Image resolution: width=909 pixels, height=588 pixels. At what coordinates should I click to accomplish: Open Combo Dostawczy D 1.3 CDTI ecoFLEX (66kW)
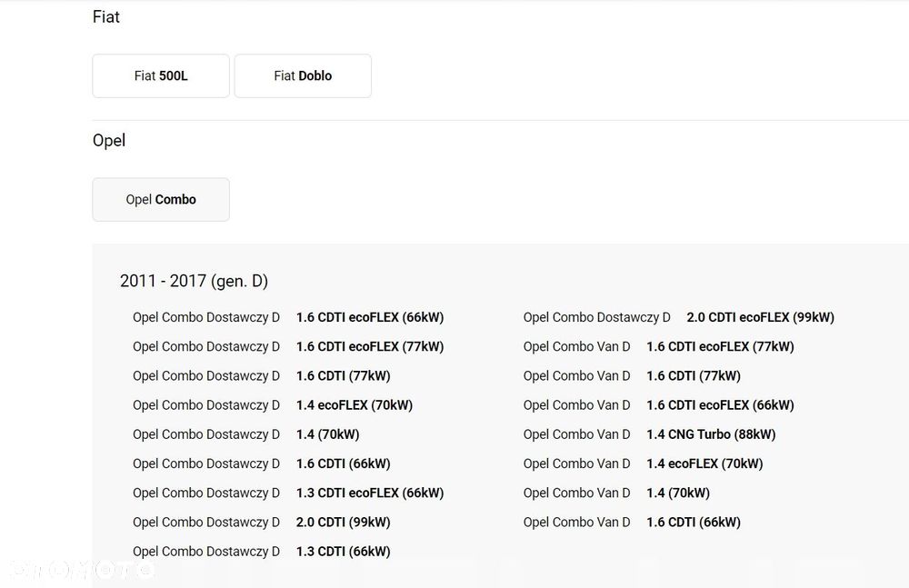pyautogui.click(x=288, y=493)
